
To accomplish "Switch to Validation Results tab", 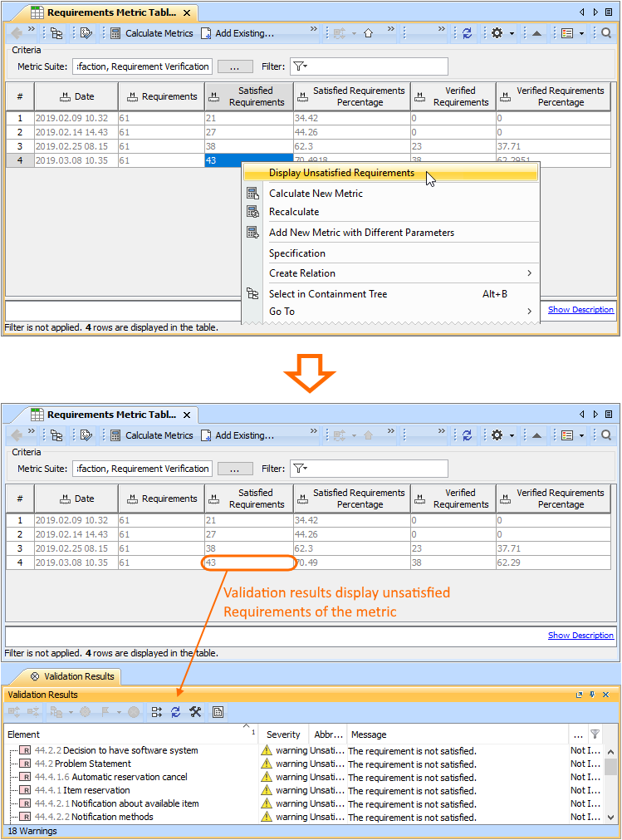I will coord(72,676).
